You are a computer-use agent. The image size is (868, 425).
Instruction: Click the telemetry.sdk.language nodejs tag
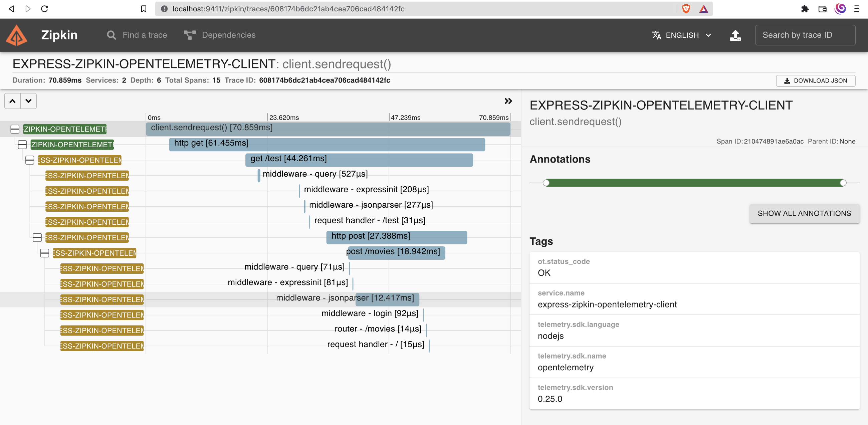[694, 331]
